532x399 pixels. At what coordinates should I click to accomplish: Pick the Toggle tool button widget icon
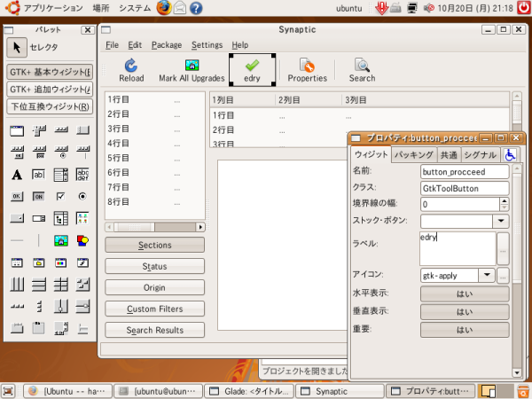[39, 153]
